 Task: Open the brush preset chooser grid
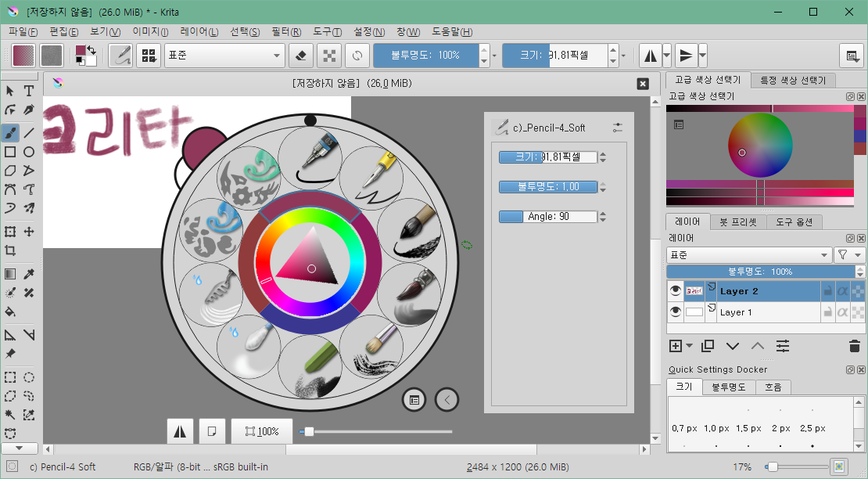tap(149, 56)
